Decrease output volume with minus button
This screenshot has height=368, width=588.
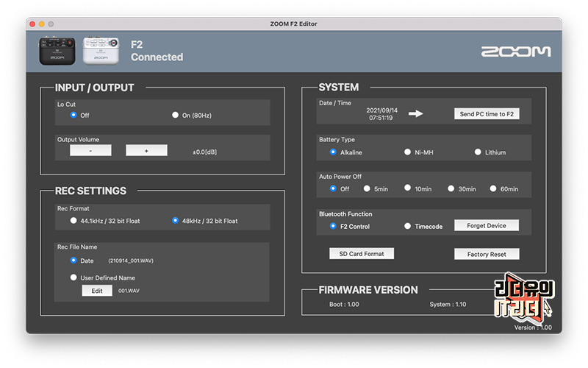click(x=90, y=150)
